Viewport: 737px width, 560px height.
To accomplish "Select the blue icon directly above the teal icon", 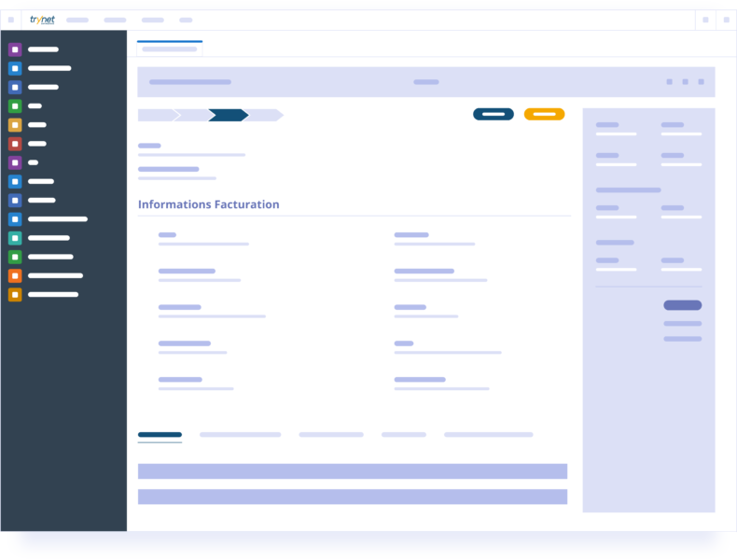I will pos(15,219).
